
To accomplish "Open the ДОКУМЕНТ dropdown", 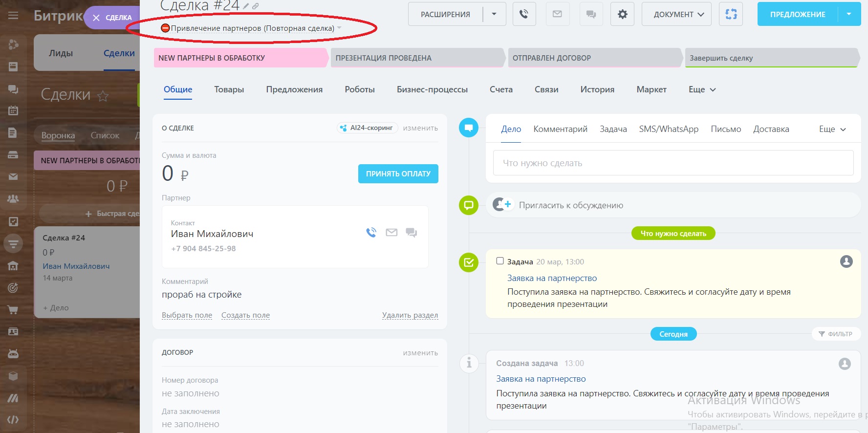I will [x=679, y=14].
